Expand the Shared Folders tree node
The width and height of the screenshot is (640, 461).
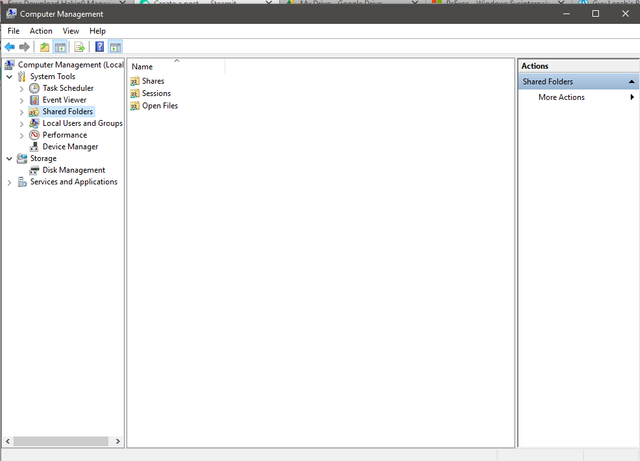click(22, 112)
